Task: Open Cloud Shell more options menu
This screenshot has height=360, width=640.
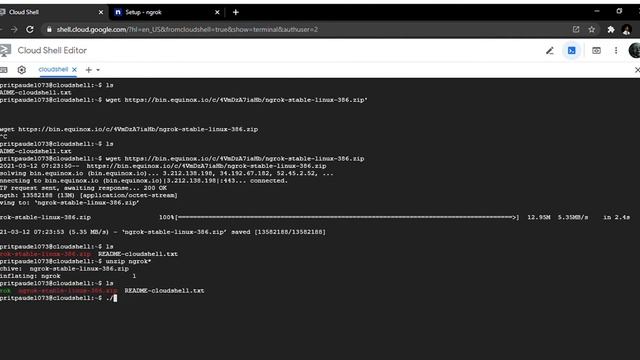Action: coord(616,51)
